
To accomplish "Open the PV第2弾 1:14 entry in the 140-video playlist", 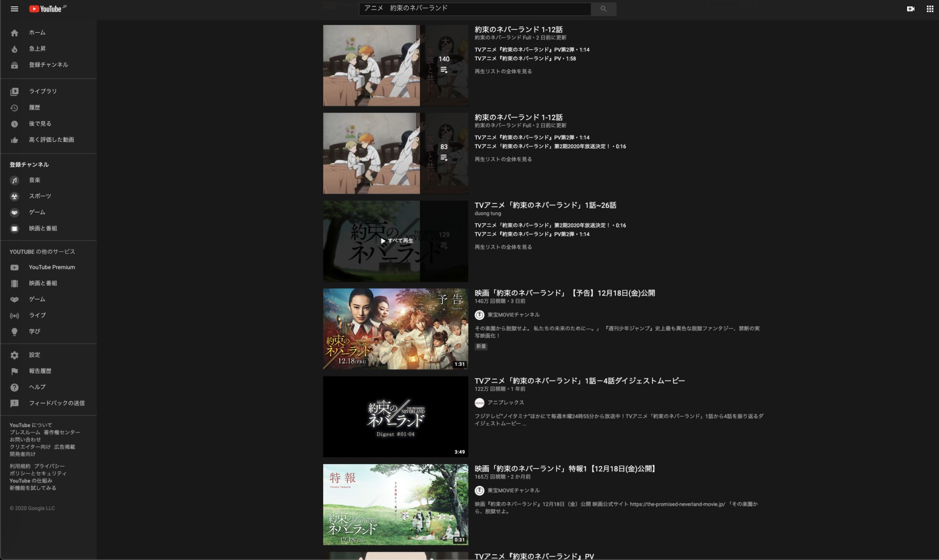I will [x=532, y=50].
